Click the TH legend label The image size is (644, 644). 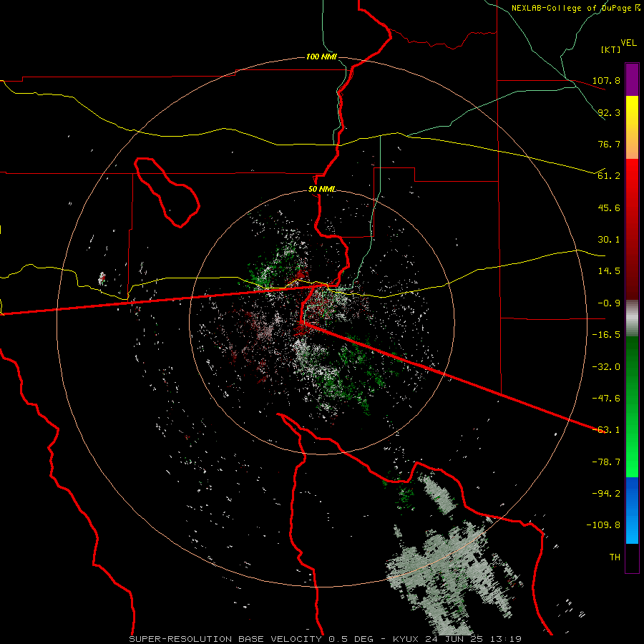click(x=615, y=557)
